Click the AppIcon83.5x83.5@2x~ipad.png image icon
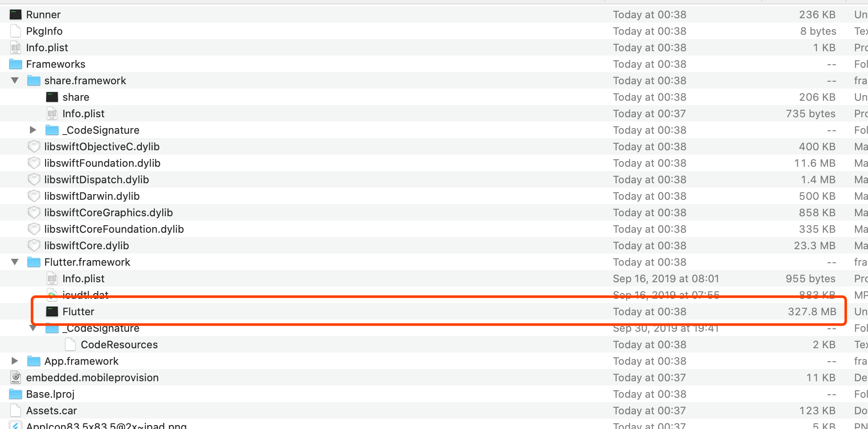This screenshot has width=868, height=429. click(15, 425)
